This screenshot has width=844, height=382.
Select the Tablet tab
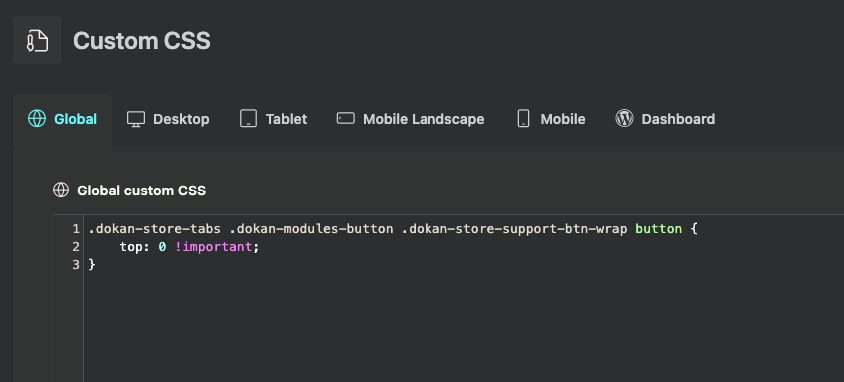coord(273,119)
